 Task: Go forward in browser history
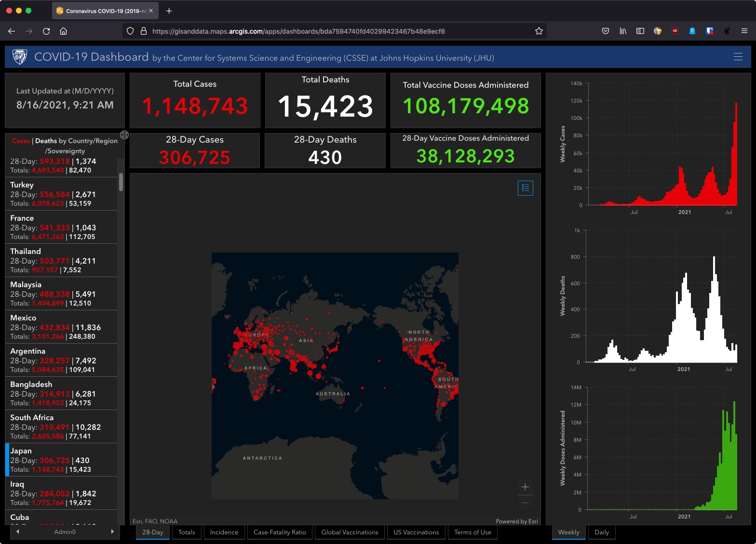[29, 31]
